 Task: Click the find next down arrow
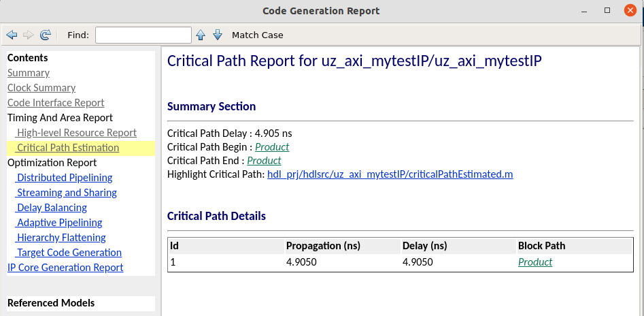(218, 35)
